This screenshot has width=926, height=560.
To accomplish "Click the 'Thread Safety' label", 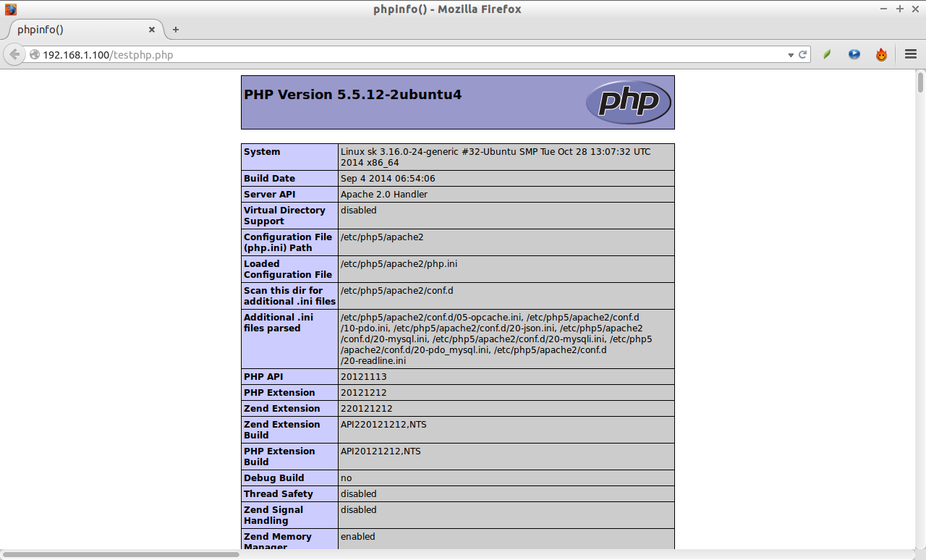I will coord(279,494).
